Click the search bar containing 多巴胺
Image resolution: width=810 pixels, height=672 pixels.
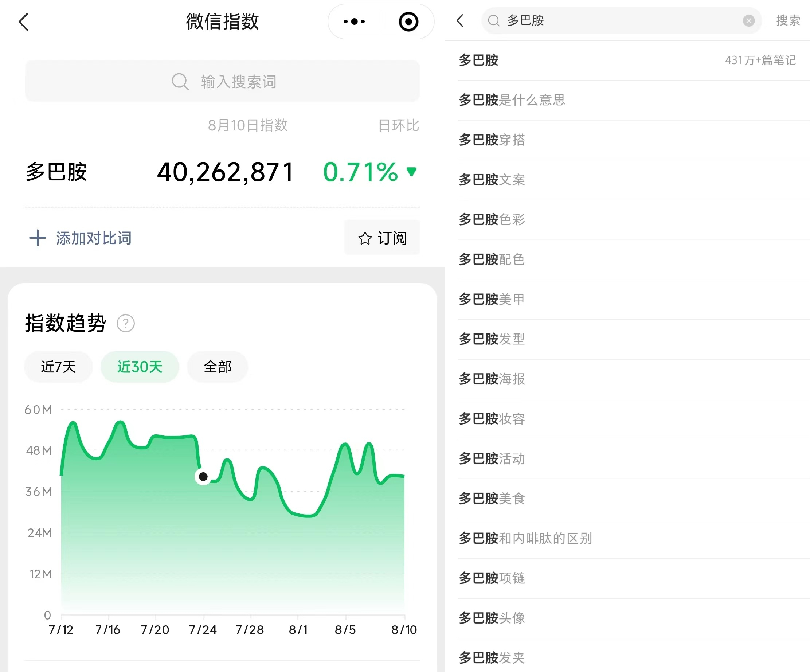coord(621,20)
